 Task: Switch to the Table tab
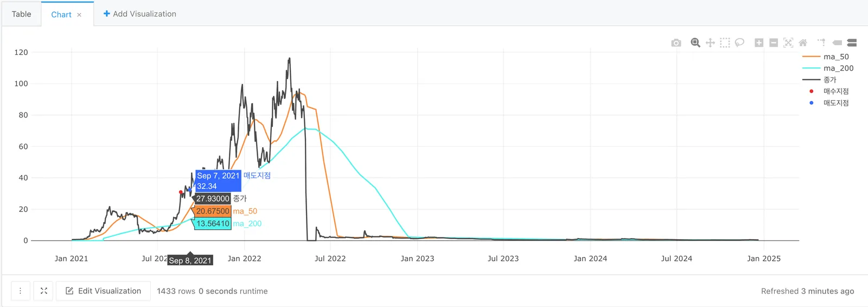click(x=21, y=14)
